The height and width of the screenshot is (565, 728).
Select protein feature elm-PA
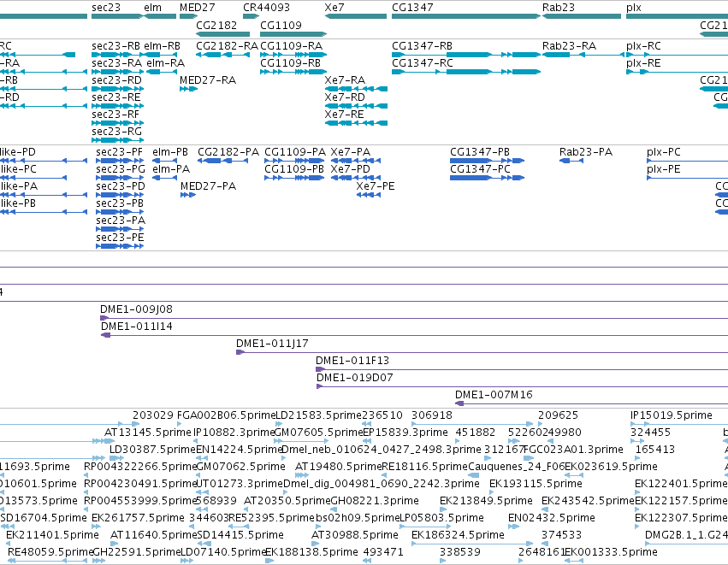coord(164,178)
